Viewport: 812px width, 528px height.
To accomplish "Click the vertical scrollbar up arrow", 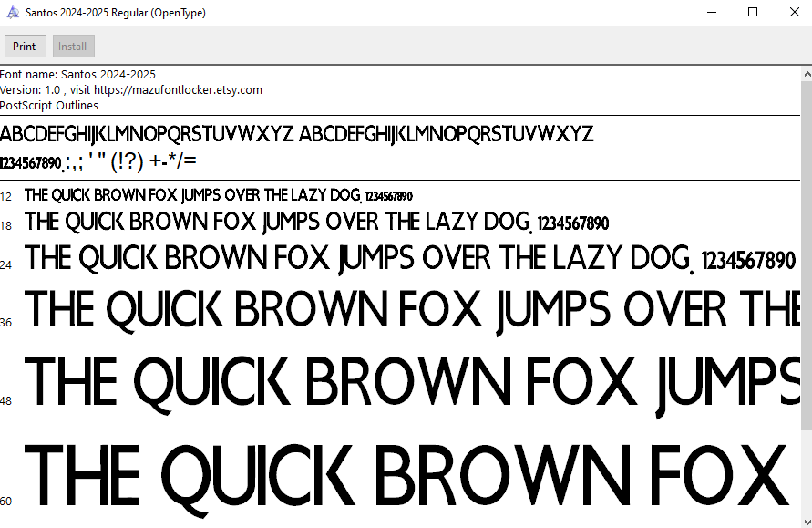I will [x=807, y=72].
